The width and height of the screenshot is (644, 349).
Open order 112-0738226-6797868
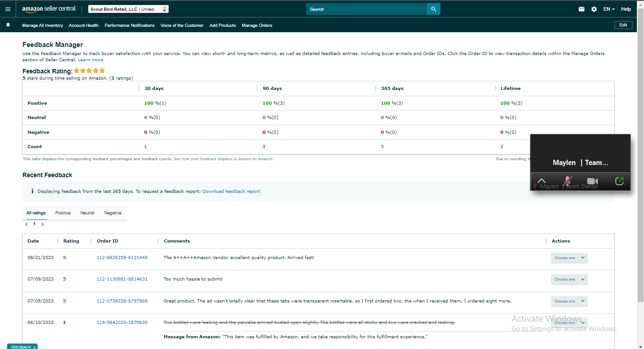pyautogui.click(x=122, y=301)
